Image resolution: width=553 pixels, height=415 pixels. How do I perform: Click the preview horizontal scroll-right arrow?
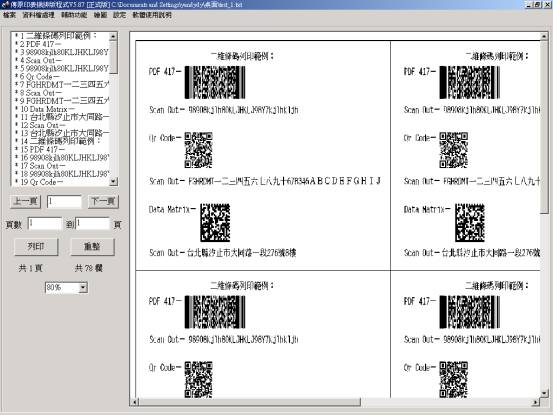(536, 402)
